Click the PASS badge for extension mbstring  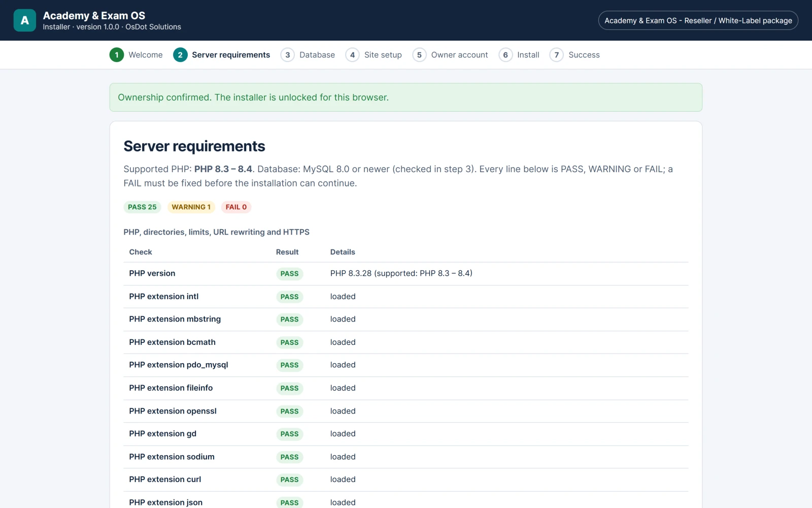290,320
